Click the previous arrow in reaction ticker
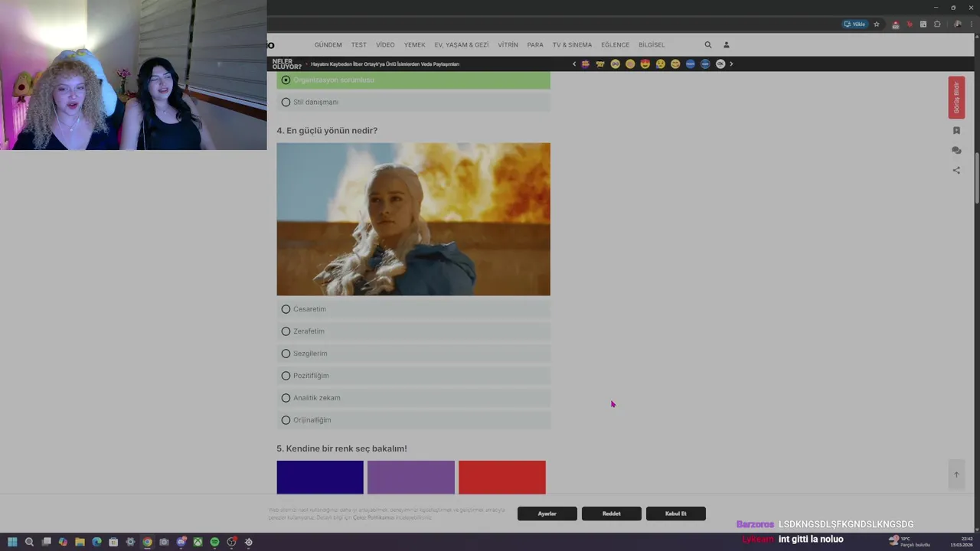This screenshot has height=551, width=980. (x=574, y=64)
